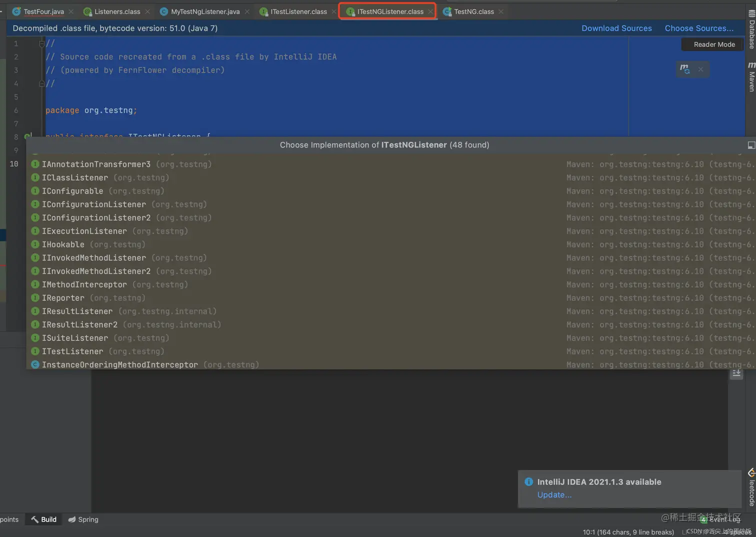This screenshot has height=537, width=756.
Task: Open the Database tool window
Action: coord(751,29)
